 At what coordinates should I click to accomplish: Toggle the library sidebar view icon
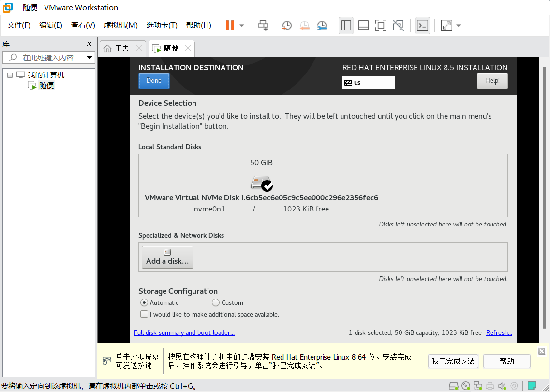[x=346, y=25]
